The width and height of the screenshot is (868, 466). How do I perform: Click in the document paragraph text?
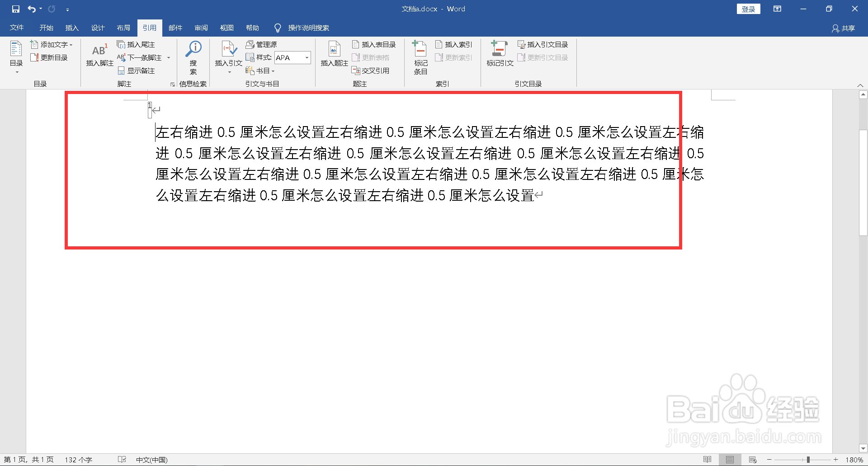(x=429, y=164)
